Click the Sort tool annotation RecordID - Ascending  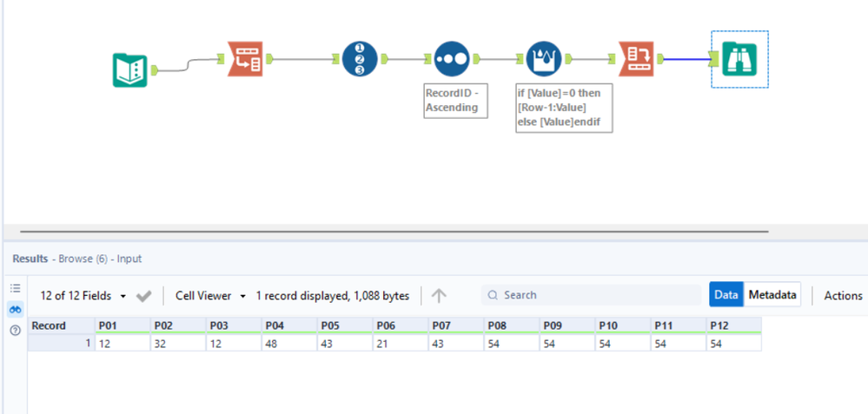tap(455, 101)
